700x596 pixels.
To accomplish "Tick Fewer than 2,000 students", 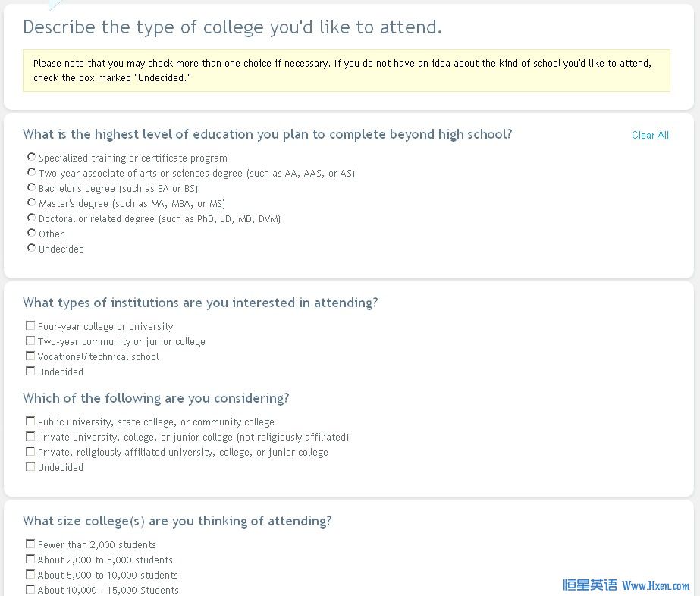I will [30, 544].
